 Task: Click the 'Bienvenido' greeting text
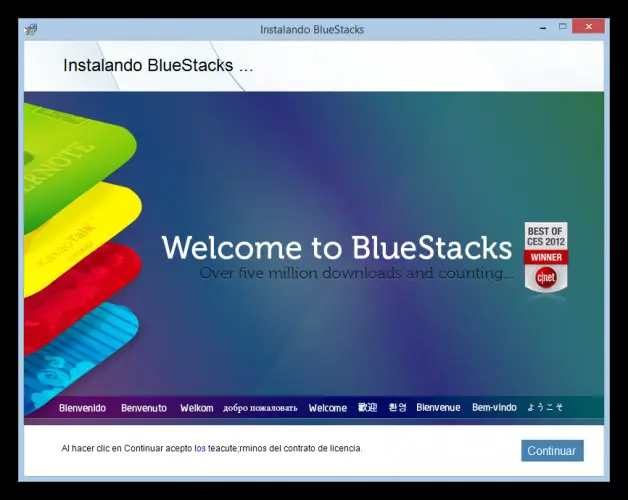point(83,408)
